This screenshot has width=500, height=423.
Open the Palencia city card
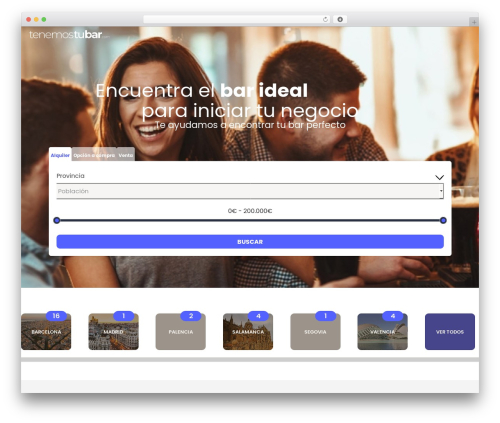pos(181,332)
